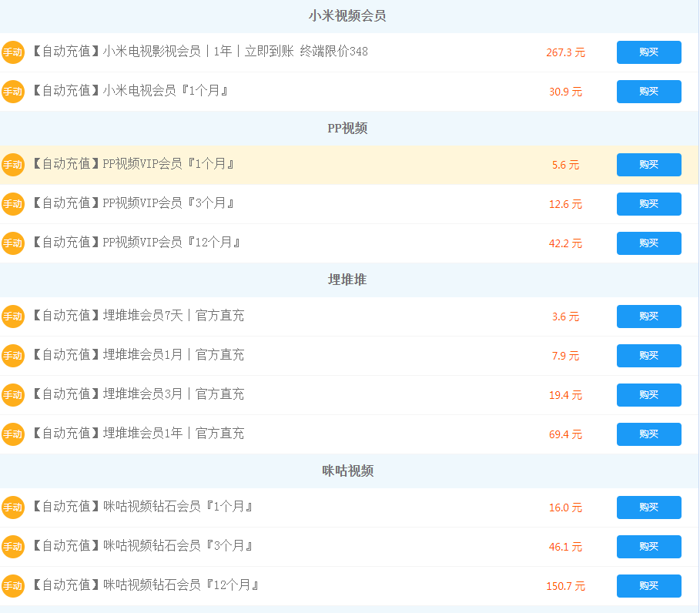This screenshot has height=613, width=700.
Task: Open the PP视频VIP会员『3个月』 product title
Action: [134, 203]
